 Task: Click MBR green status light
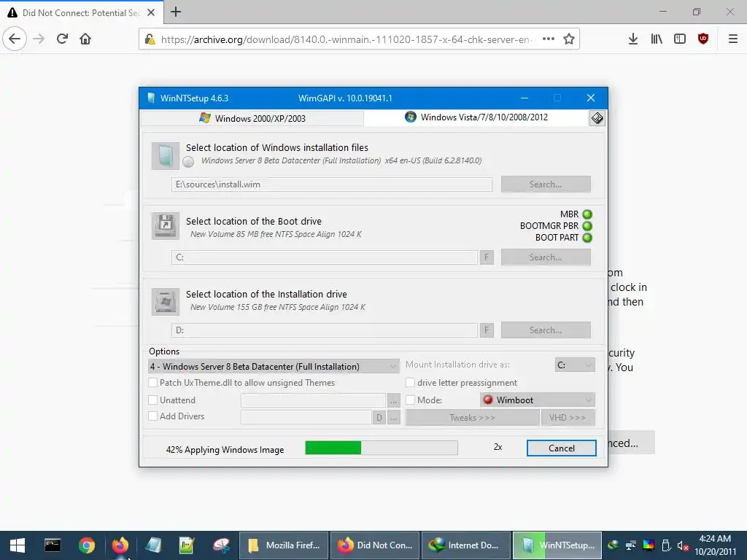[587, 214]
